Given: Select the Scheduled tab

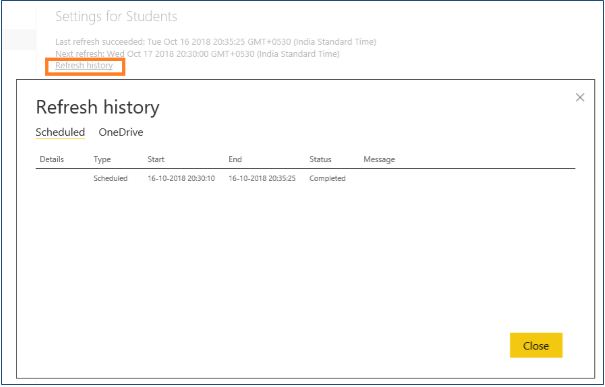Looking at the screenshot, I should (x=60, y=132).
